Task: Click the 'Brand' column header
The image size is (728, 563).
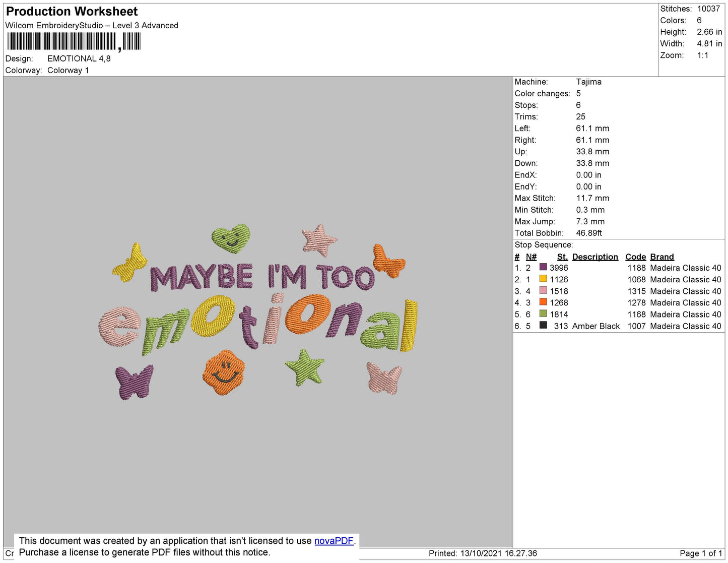Action: pyautogui.click(x=662, y=257)
